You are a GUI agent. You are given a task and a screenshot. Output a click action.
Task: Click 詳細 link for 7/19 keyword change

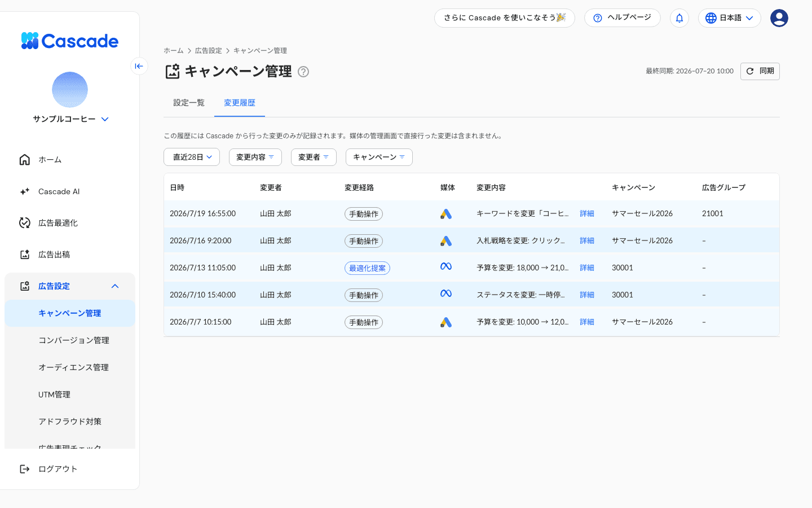(587, 214)
